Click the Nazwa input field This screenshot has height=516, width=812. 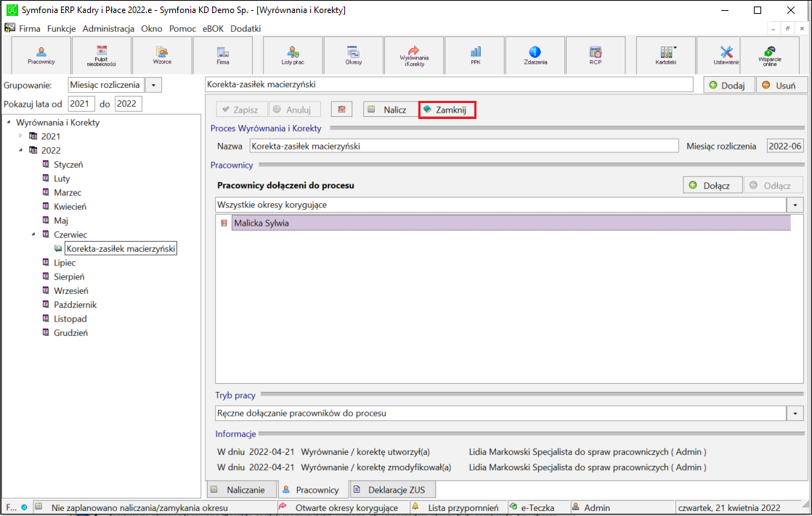coord(464,146)
